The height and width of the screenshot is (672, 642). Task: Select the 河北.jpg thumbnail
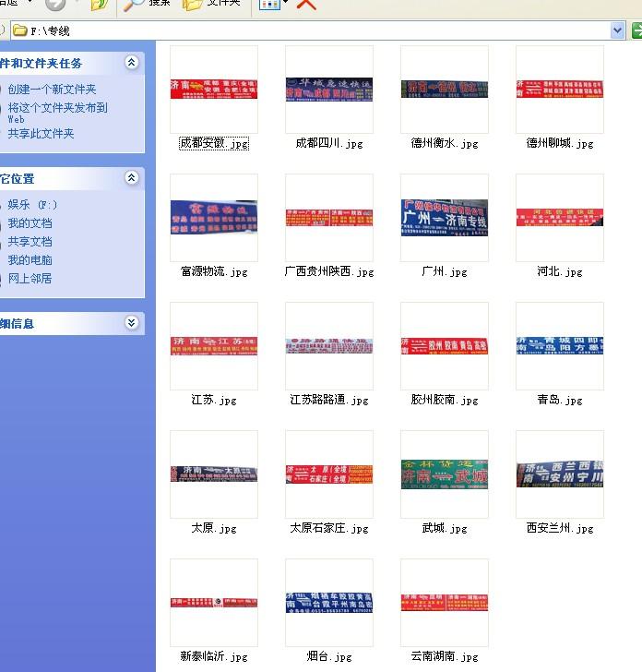560,217
